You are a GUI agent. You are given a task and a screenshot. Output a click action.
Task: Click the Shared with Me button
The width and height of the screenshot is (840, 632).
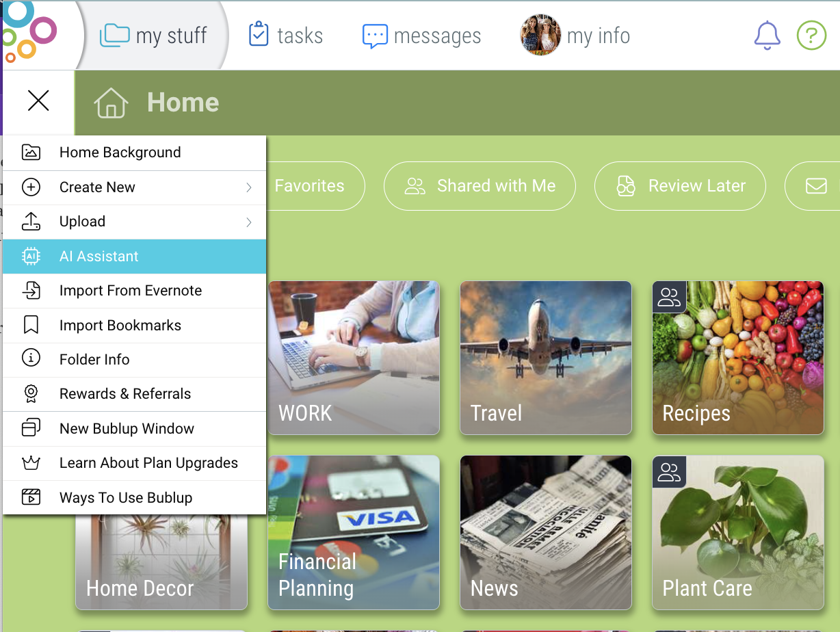(x=480, y=186)
